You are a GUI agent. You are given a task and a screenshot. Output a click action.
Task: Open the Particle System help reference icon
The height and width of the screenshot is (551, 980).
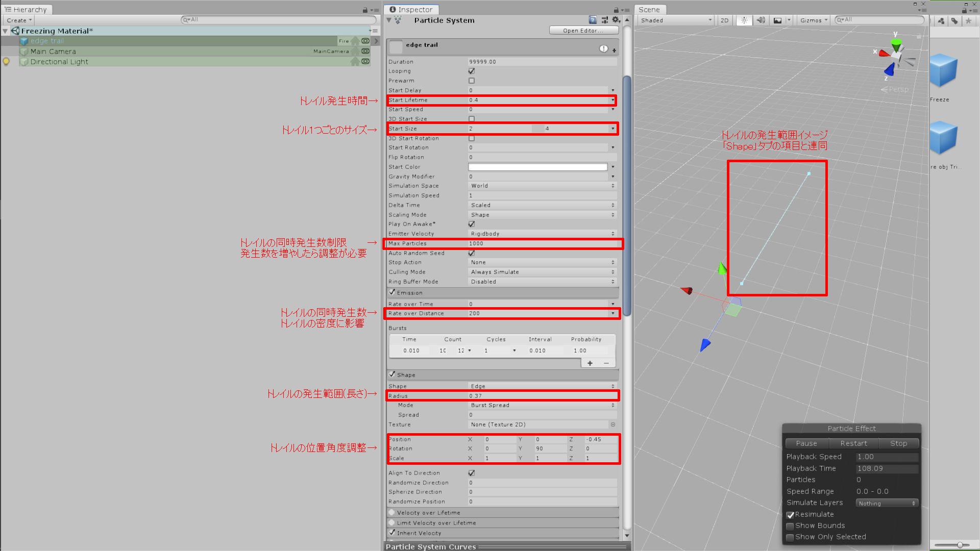tap(593, 20)
